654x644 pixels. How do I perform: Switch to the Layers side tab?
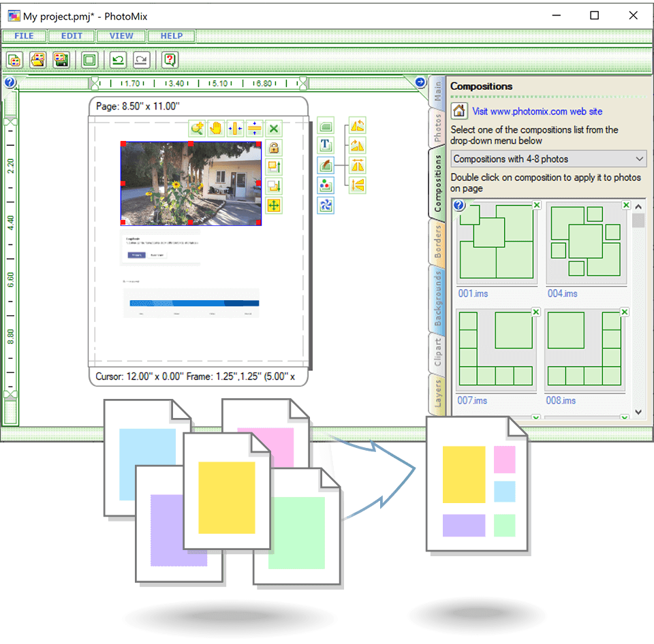pos(437,394)
